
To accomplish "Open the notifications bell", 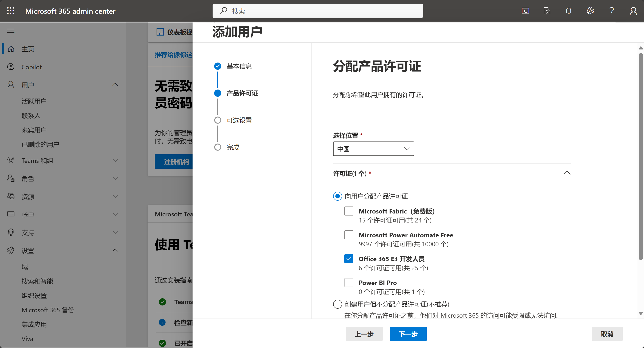I will tap(568, 11).
